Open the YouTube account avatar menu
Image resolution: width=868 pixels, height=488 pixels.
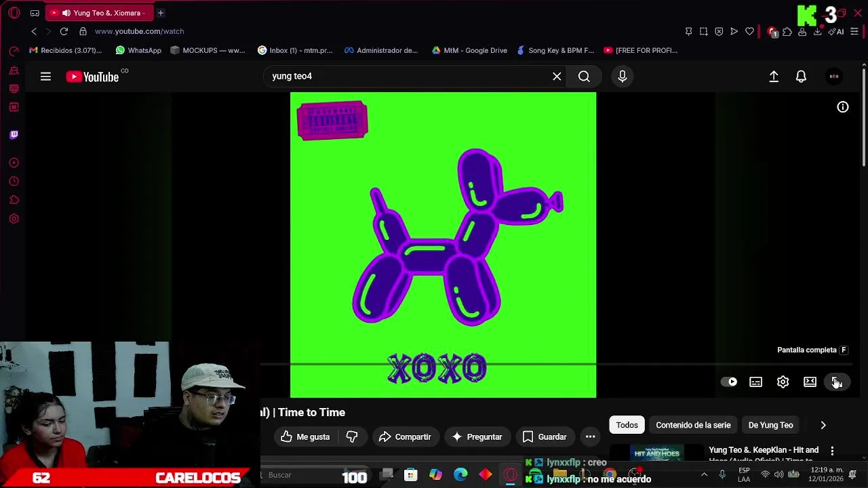click(x=834, y=77)
